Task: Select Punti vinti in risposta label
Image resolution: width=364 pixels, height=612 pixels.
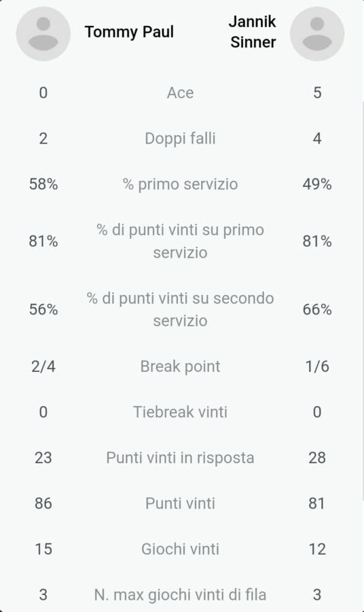Action: (x=180, y=458)
